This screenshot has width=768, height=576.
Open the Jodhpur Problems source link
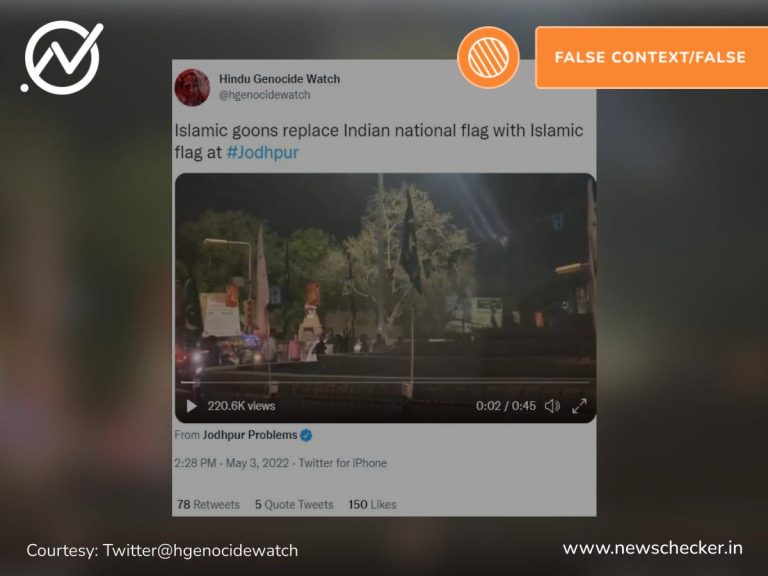250,435
